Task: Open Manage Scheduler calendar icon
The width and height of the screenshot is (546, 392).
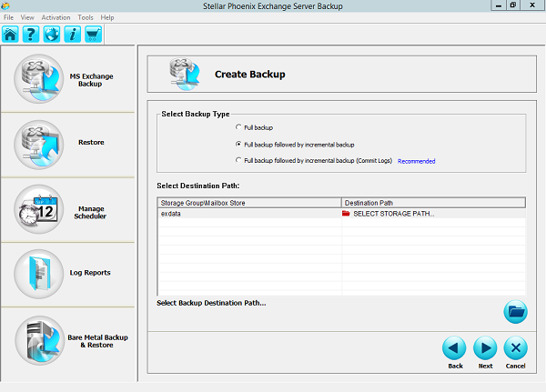Action: pyautogui.click(x=38, y=209)
